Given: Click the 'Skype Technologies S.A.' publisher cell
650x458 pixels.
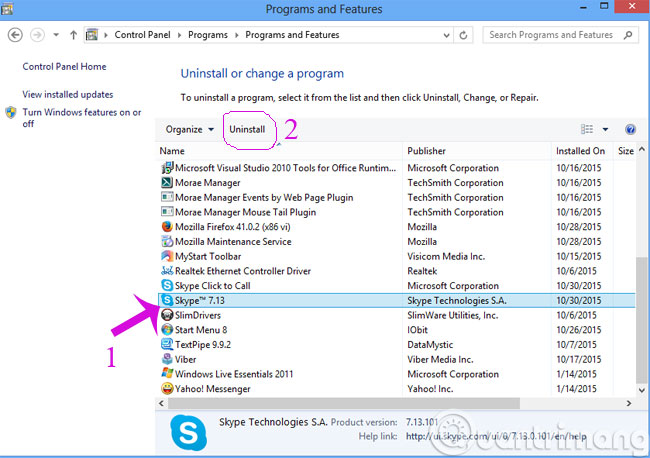Looking at the screenshot, I should click(x=457, y=300).
